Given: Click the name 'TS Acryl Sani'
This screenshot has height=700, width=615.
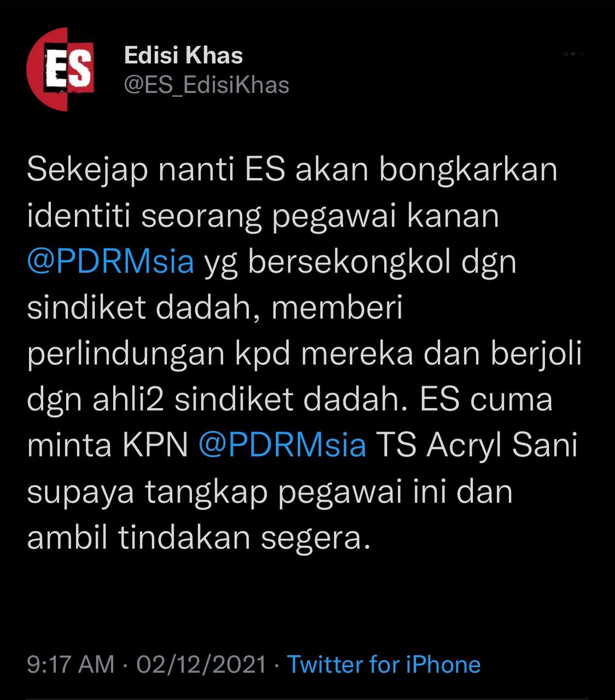Looking at the screenshot, I should click(x=477, y=447).
